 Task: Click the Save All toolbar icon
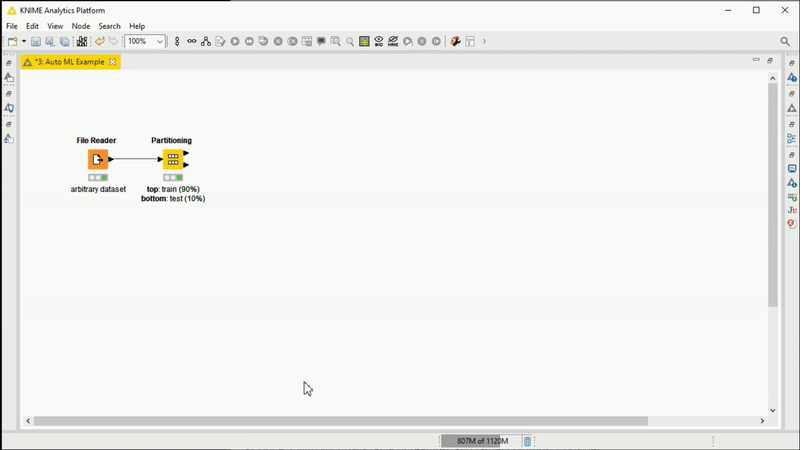pos(64,41)
